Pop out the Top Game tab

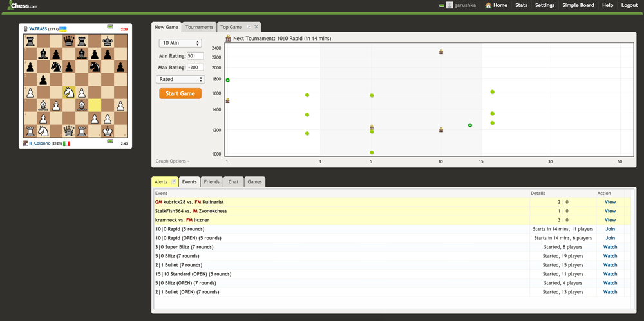249,26
